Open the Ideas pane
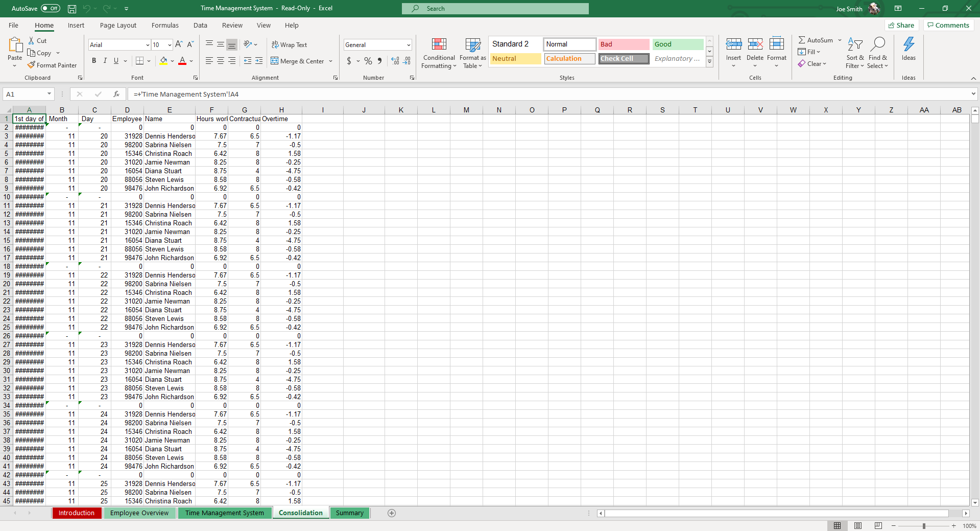This screenshot has width=980, height=531. click(909, 49)
